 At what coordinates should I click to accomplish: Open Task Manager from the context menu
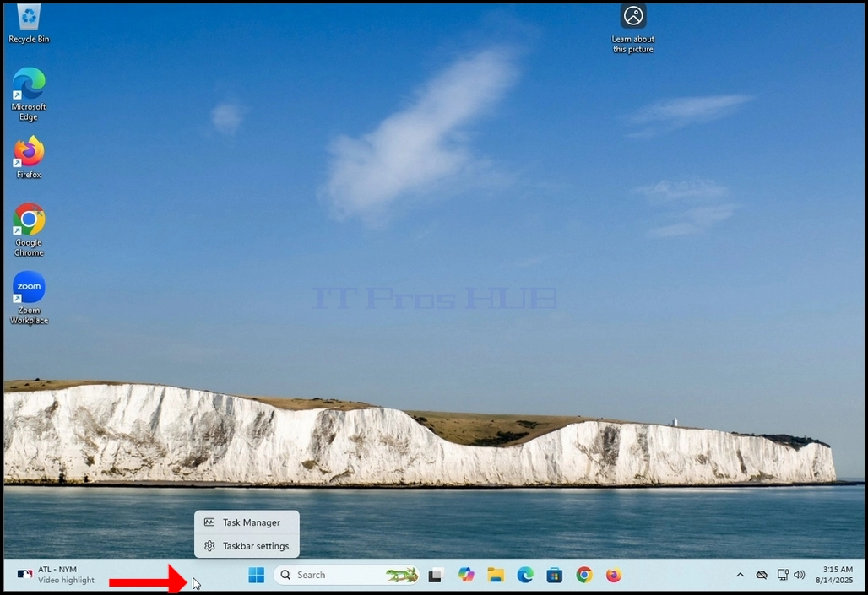247,522
